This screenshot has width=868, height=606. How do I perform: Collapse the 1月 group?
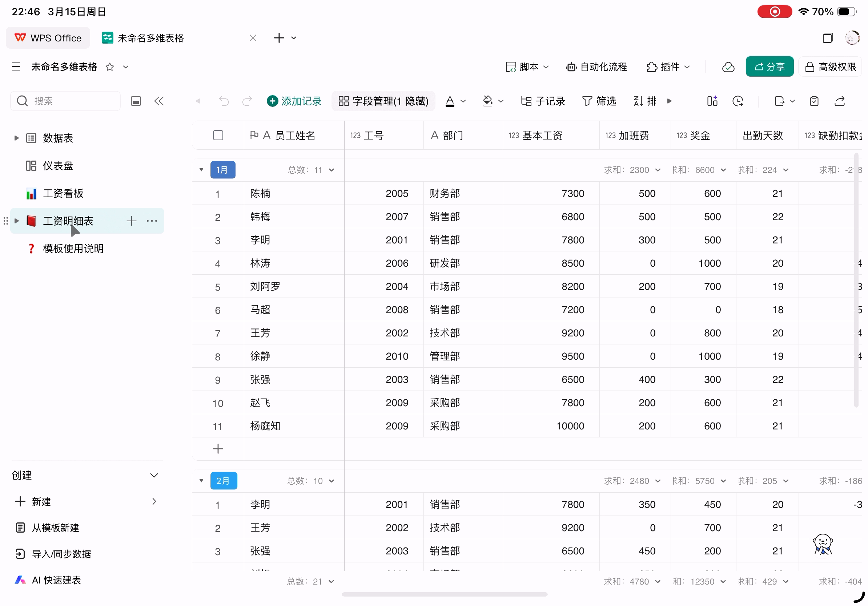pyautogui.click(x=201, y=170)
